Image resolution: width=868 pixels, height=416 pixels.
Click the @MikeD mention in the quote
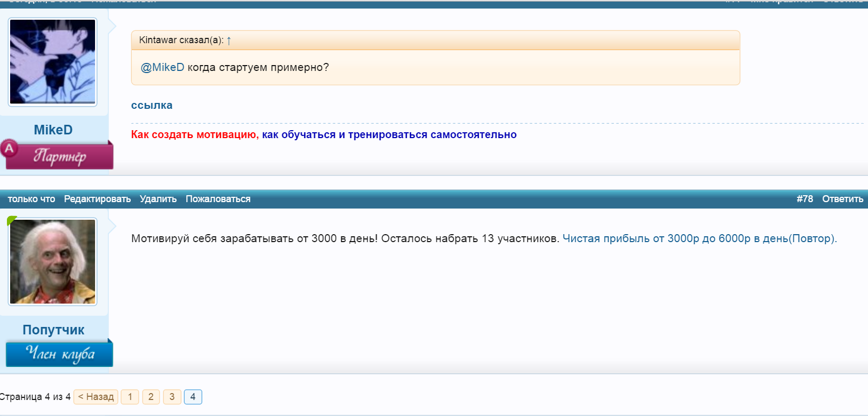[x=162, y=68]
